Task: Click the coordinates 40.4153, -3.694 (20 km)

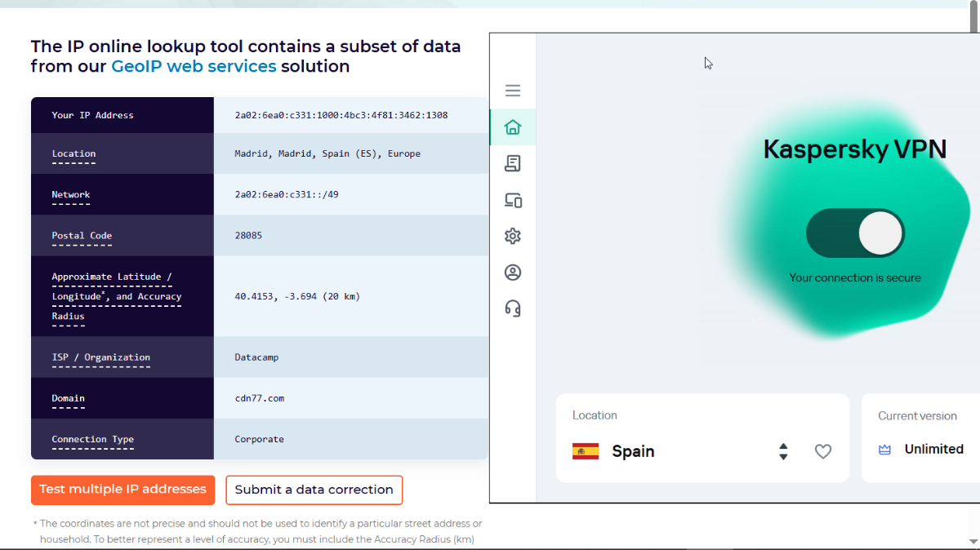Action: pos(297,296)
